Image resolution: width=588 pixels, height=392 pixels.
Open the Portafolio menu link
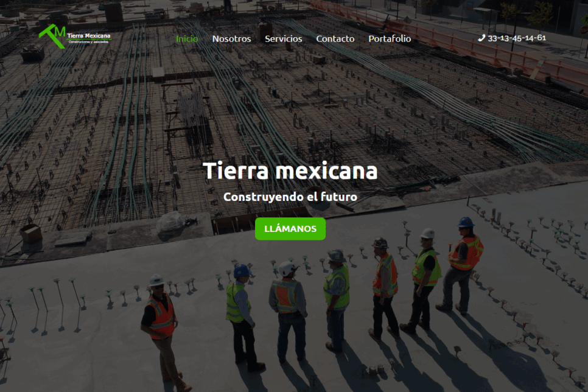pos(390,38)
